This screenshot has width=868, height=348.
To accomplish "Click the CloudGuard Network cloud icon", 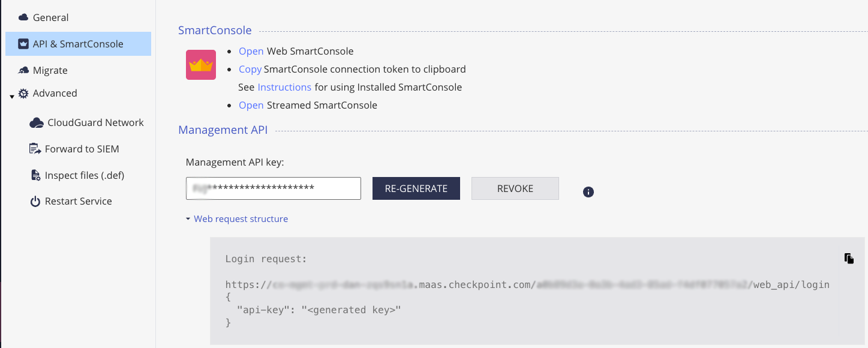I will (x=37, y=122).
